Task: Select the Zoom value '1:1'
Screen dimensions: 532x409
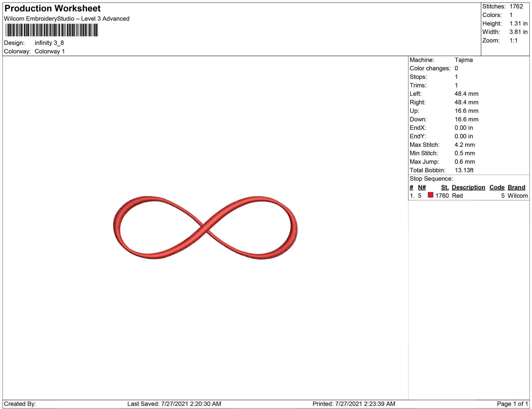Action: (x=514, y=41)
